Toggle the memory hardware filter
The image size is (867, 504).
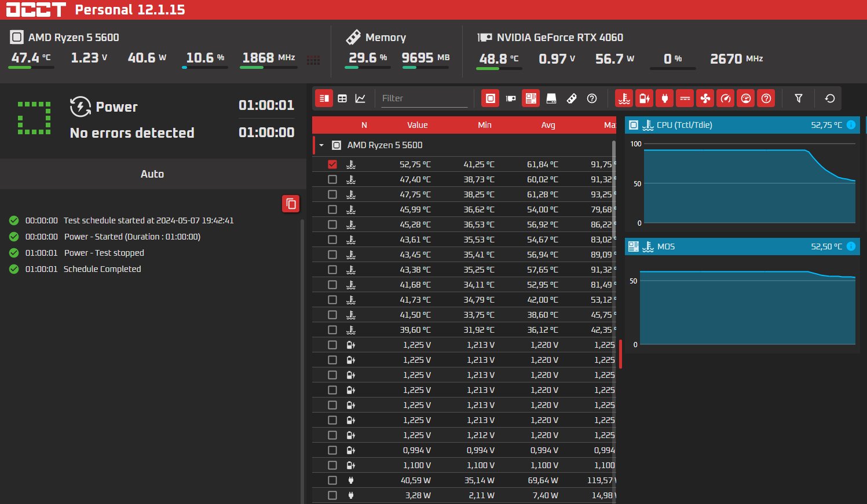[x=572, y=98]
